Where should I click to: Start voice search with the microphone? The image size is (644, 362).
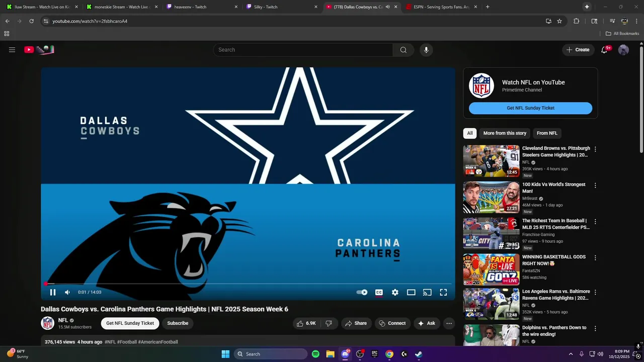pyautogui.click(x=426, y=50)
